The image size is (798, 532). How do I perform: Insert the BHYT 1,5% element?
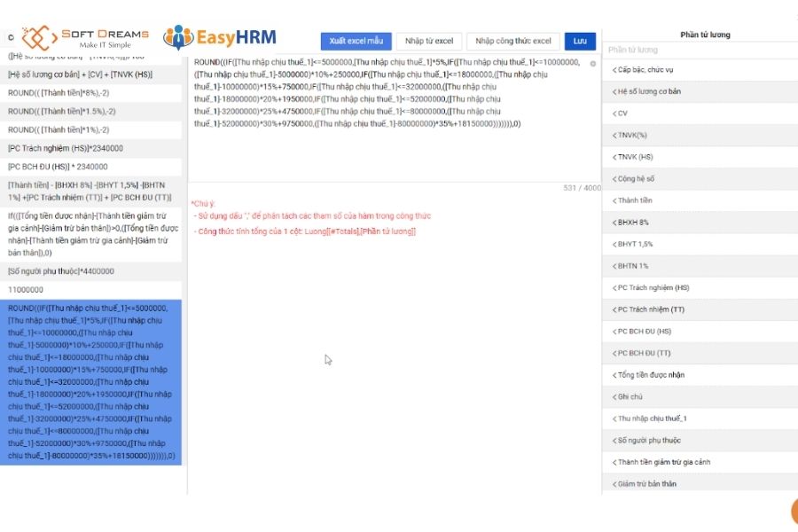point(700,245)
